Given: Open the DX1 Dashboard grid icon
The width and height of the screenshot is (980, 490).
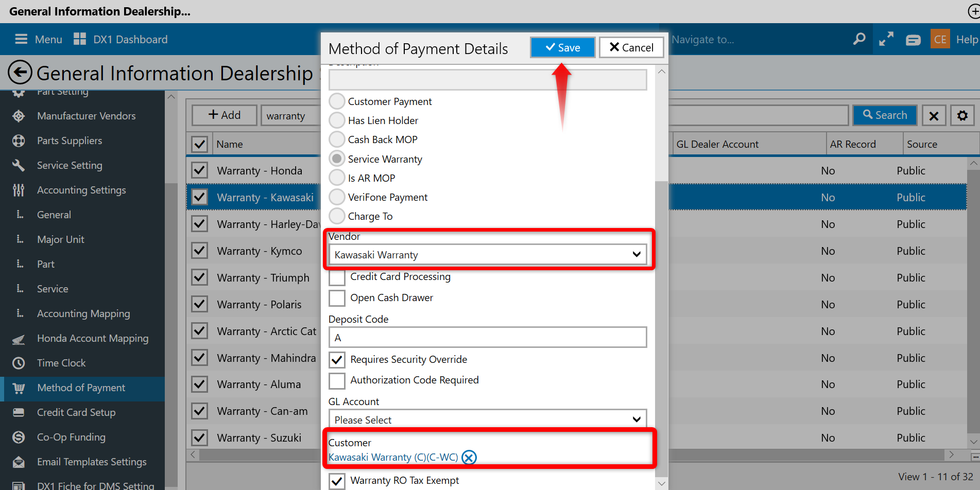Looking at the screenshot, I should pos(80,39).
